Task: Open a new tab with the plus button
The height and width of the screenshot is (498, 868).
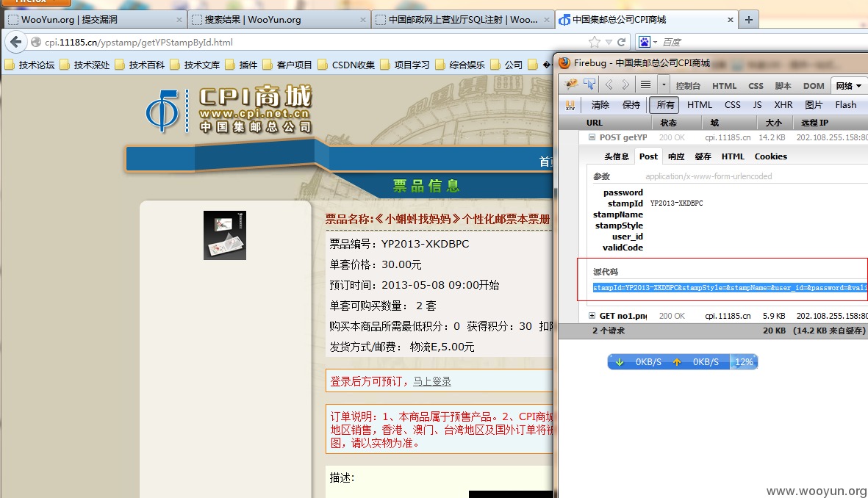Action: point(749,19)
